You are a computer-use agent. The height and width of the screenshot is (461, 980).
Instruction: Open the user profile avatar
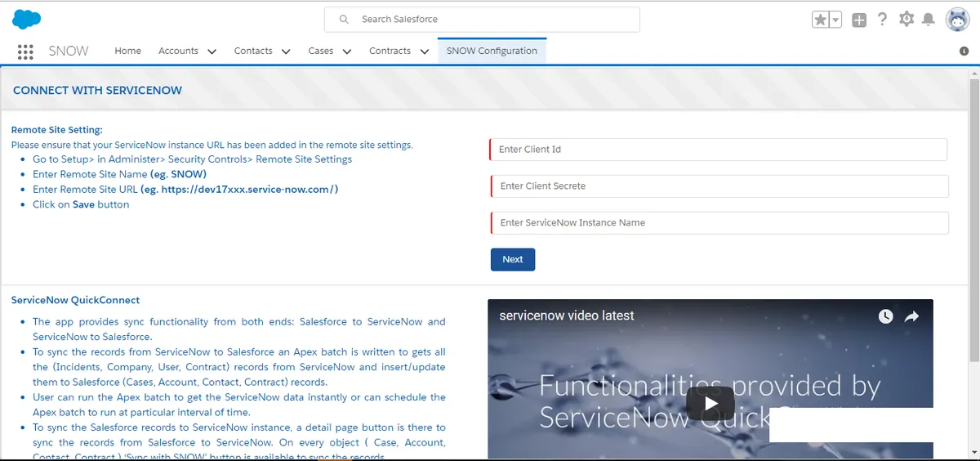(x=957, y=20)
